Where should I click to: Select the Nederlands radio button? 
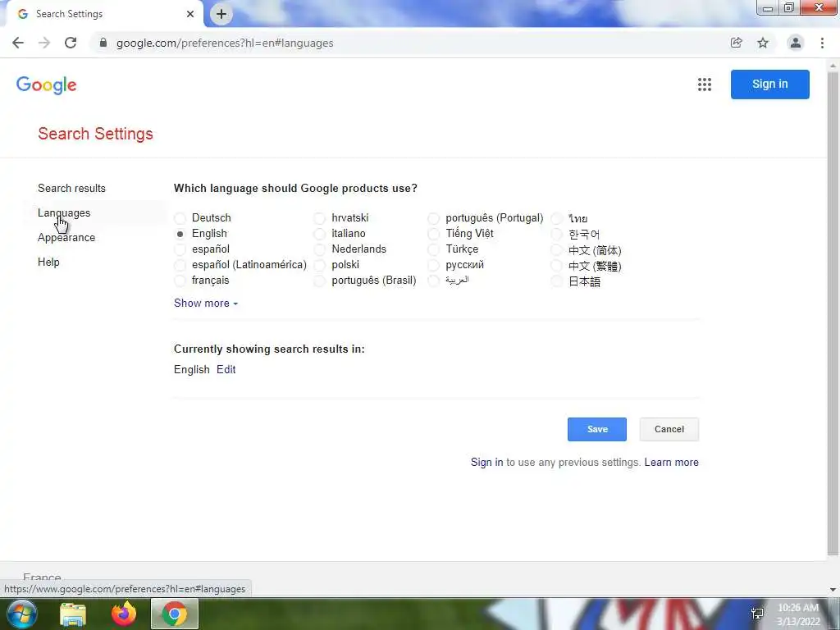click(320, 249)
